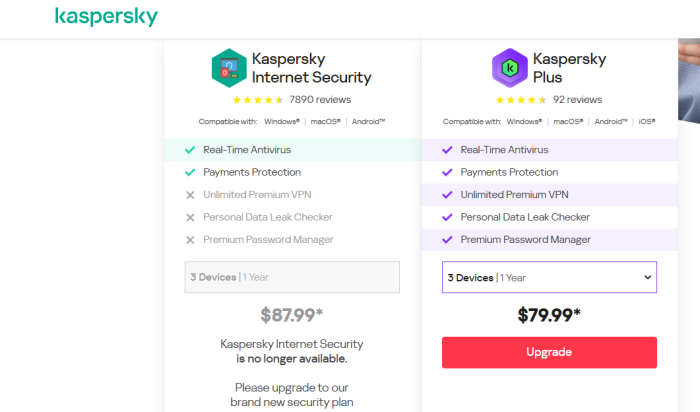Click Real-Time Antivirus checkmark under Internet Security

tap(190, 150)
